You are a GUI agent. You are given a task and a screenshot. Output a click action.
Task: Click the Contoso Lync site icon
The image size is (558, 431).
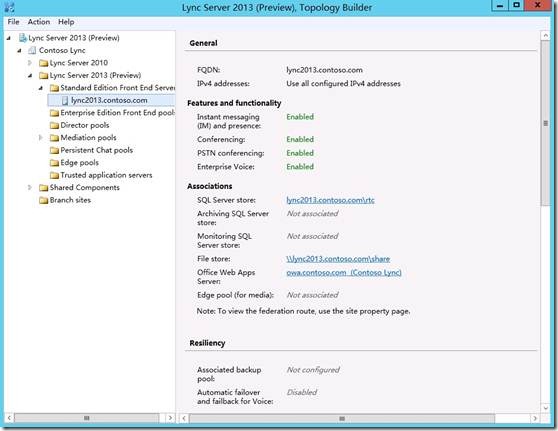coord(32,50)
